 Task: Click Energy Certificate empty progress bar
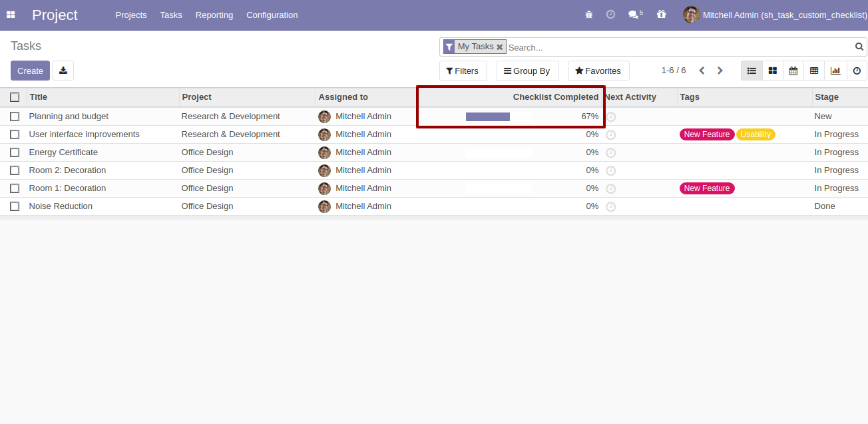tap(499, 152)
